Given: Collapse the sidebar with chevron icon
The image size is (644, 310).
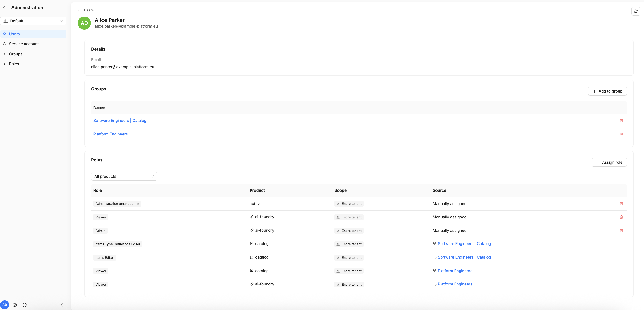Looking at the screenshot, I should click(62, 305).
